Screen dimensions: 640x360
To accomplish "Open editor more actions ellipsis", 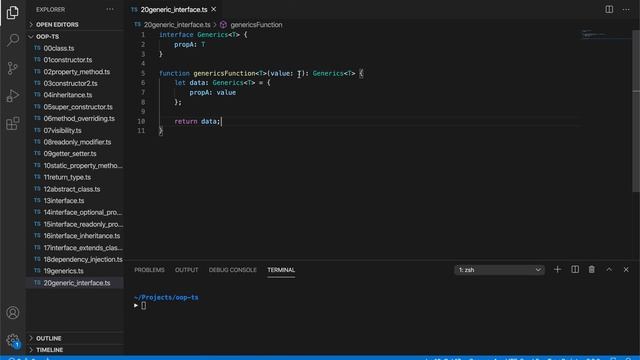I will click(626, 9).
